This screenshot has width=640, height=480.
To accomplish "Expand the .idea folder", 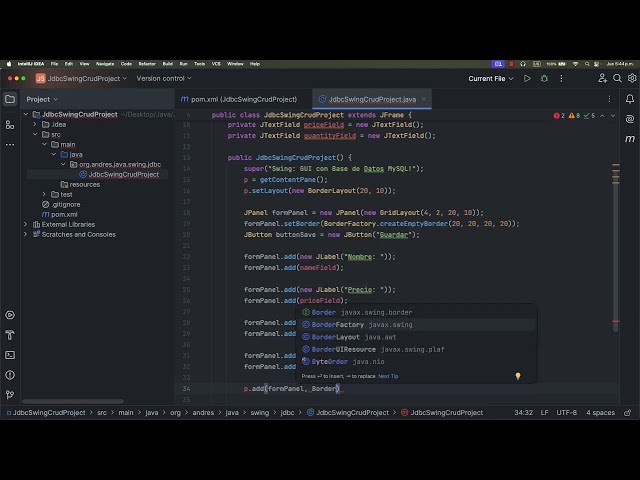I will pyautogui.click(x=35, y=124).
